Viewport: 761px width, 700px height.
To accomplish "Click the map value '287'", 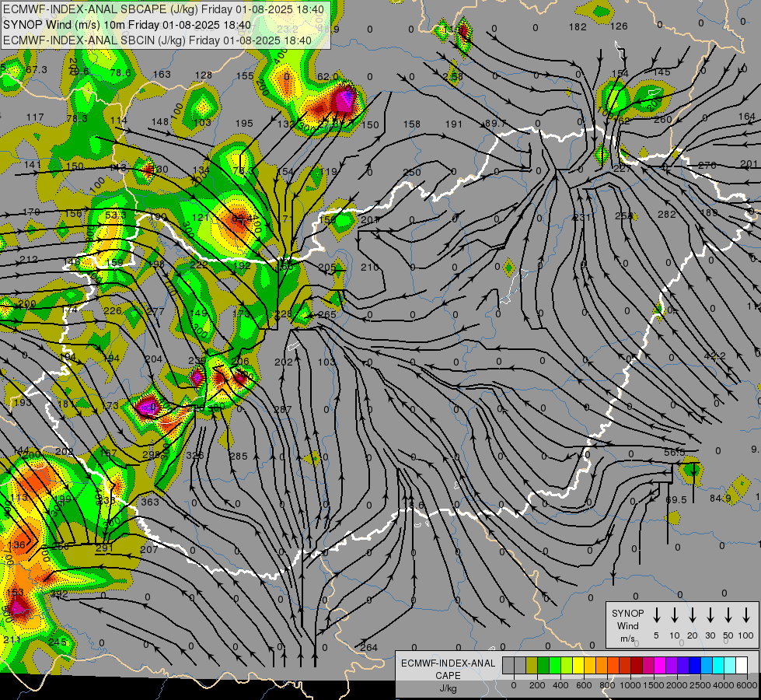I will click(x=282, y=410).
